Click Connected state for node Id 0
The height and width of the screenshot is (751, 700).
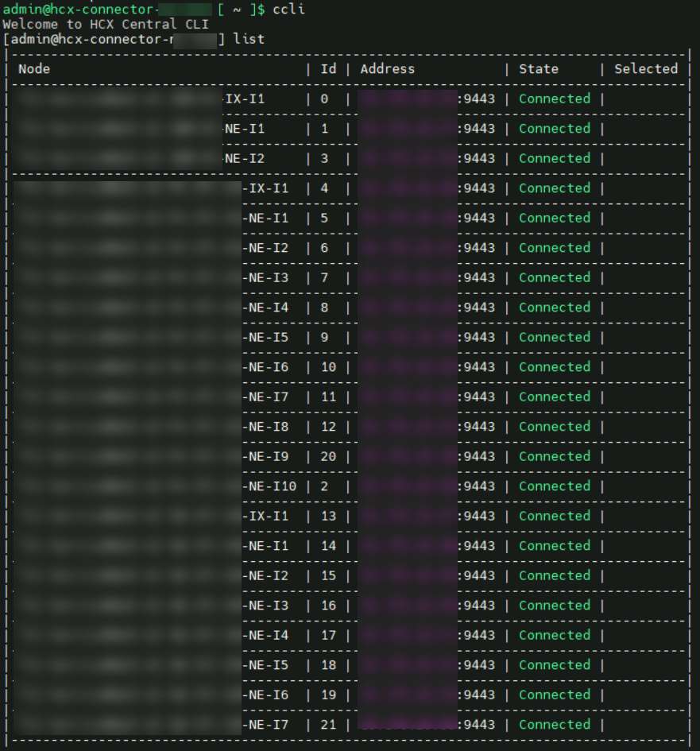coord(555,99)
